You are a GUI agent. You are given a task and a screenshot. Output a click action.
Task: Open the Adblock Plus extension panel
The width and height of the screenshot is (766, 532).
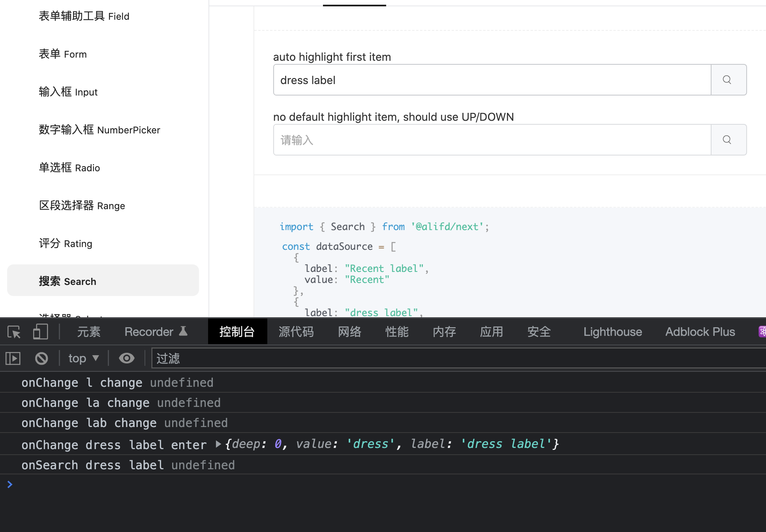700,332
